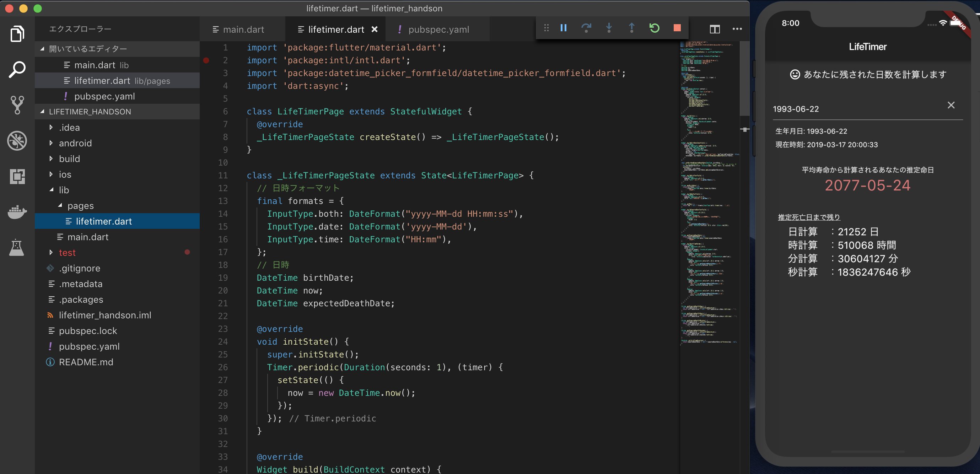Open the .gitignore file
This screenshot has height=474, width=980.
117,268
